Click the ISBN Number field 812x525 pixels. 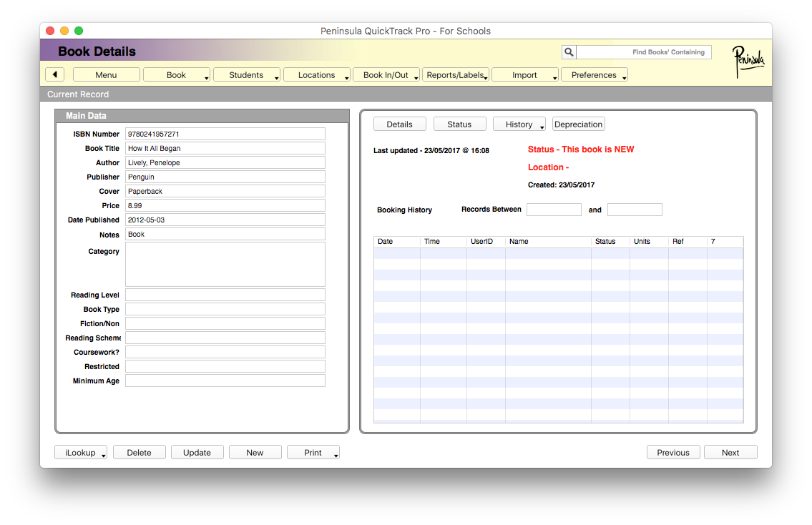pyautogui.click(x=225, y=134)
